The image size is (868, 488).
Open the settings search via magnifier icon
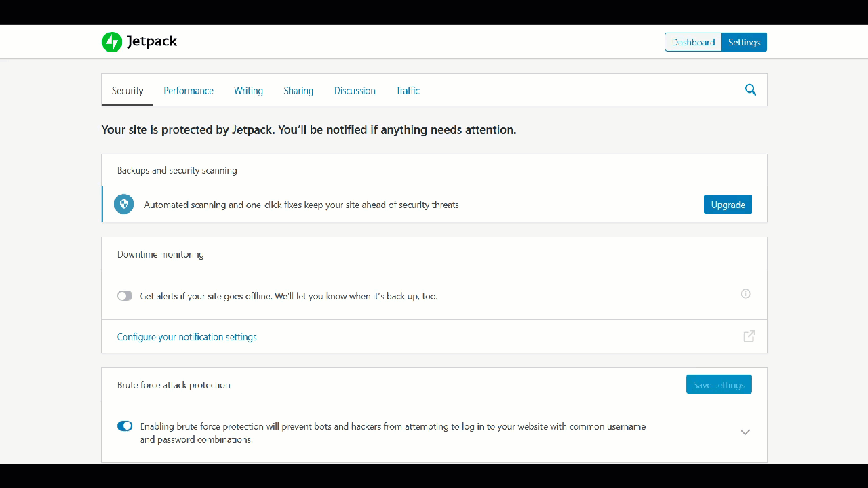[x=751, y=89]
